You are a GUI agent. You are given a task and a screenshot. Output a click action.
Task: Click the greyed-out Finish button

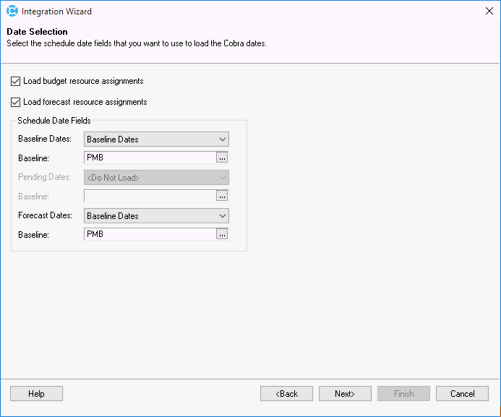(404, 394)
